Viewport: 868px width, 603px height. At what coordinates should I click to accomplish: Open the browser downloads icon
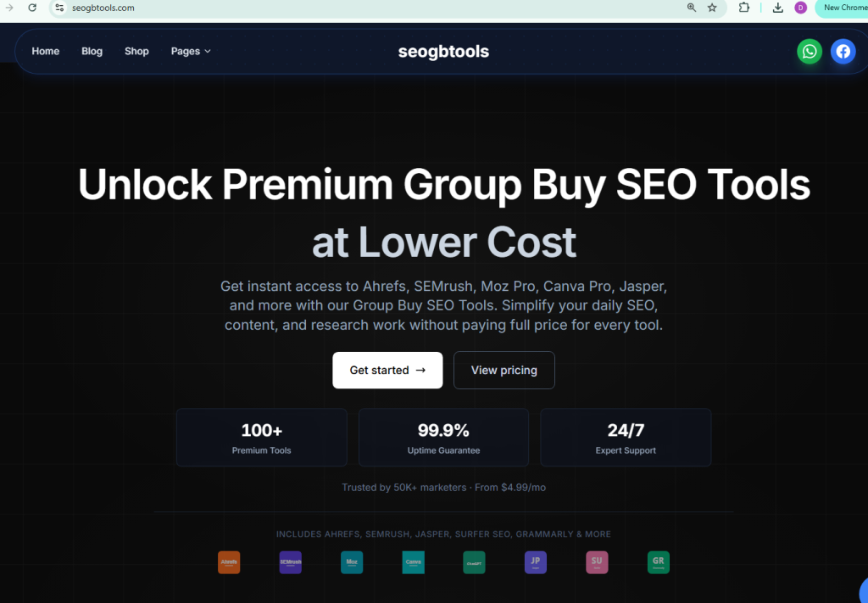[778, 8]
